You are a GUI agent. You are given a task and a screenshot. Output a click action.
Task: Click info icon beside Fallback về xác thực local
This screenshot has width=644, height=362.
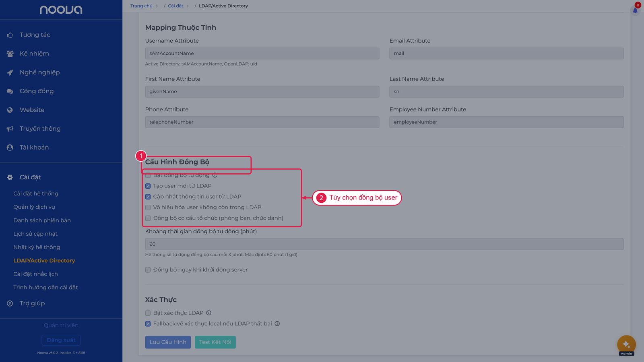(x=277, y=324)
